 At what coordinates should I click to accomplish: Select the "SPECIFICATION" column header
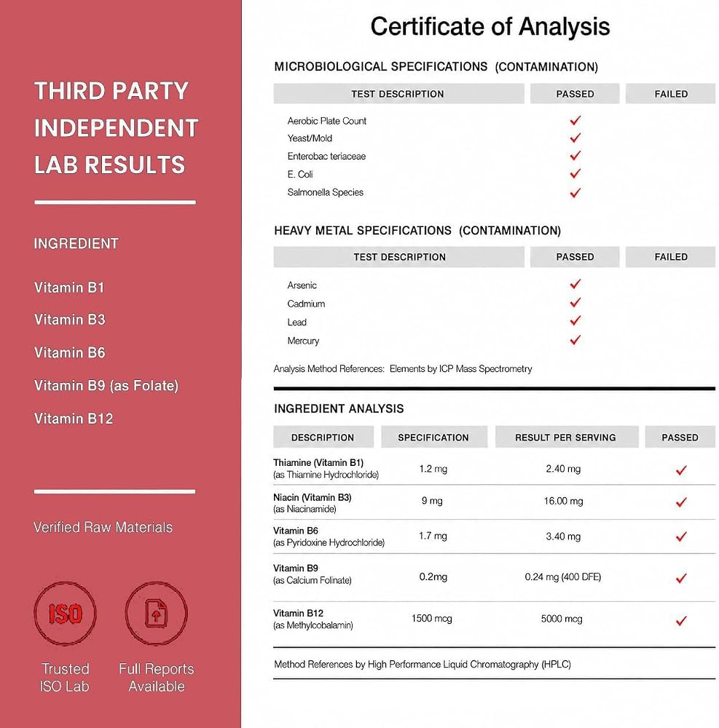[x=434, y=437]
